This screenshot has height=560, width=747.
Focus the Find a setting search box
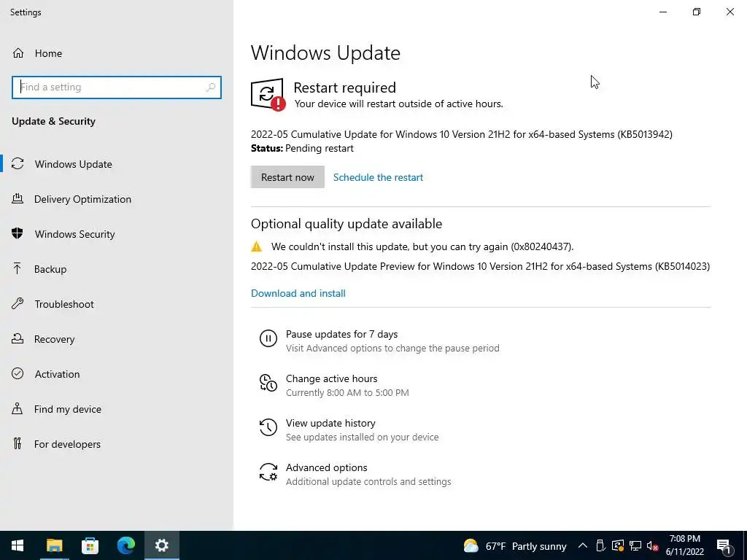pos(117,87)
